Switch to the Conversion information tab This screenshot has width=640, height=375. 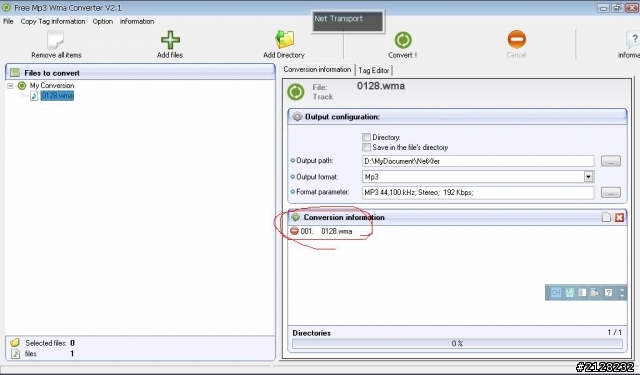coord(318,69)
